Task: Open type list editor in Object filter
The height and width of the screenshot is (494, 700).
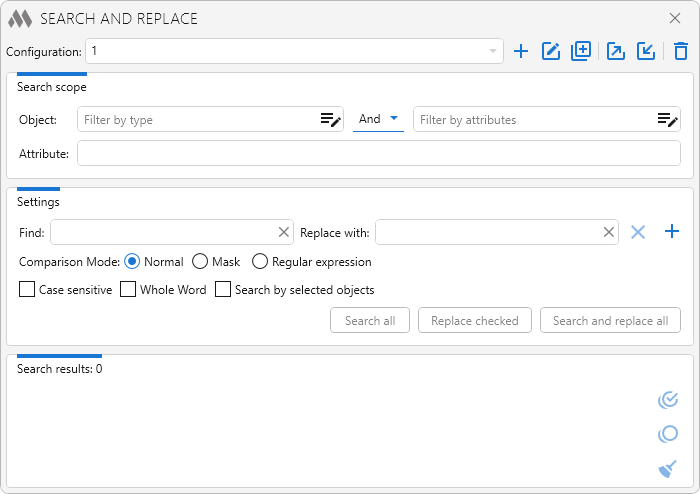Action: [330, 120]
